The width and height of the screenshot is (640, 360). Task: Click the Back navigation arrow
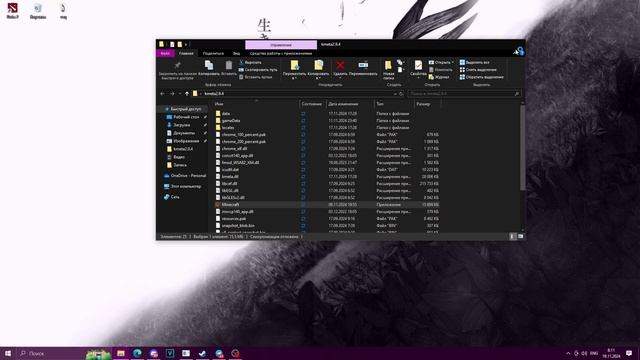tap(162, 93)
